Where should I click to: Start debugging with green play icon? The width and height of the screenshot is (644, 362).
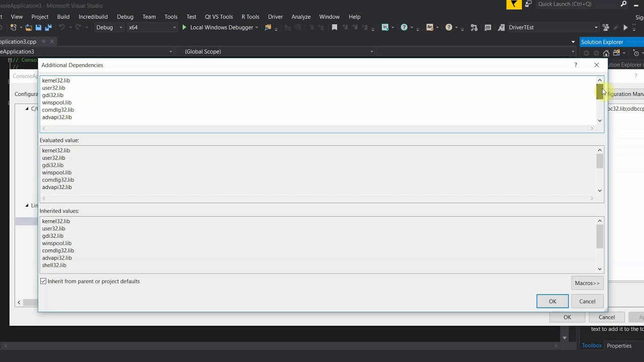184,28
